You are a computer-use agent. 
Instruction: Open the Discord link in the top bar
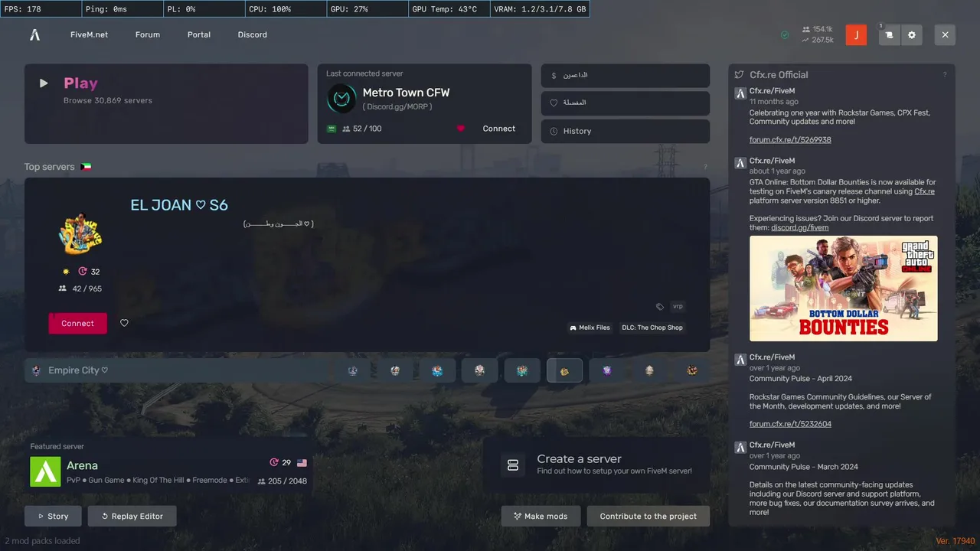click(x=253, y=34)
